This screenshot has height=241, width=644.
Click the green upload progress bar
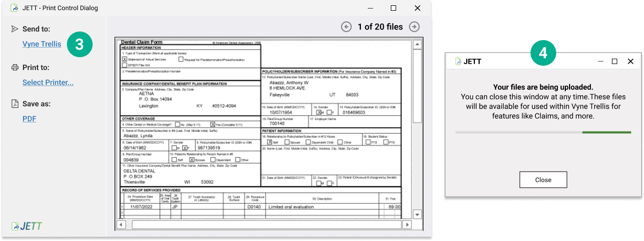pyautogui.click(x=606, y=132)
